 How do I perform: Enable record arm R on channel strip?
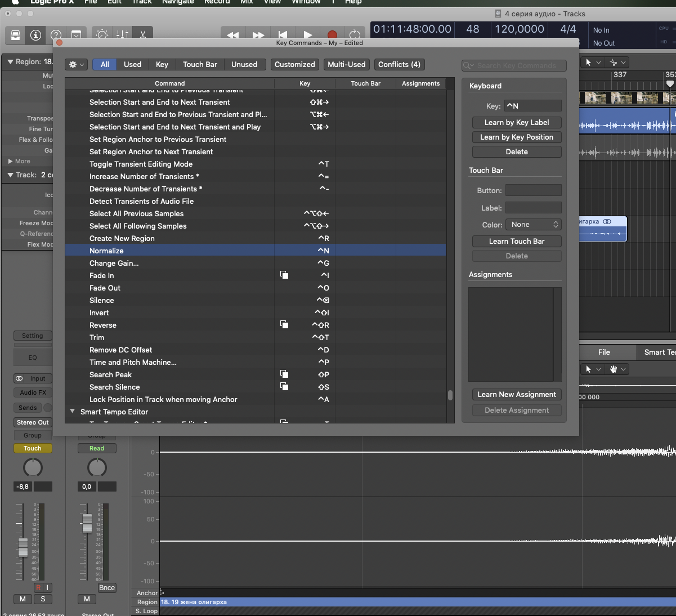38,587
